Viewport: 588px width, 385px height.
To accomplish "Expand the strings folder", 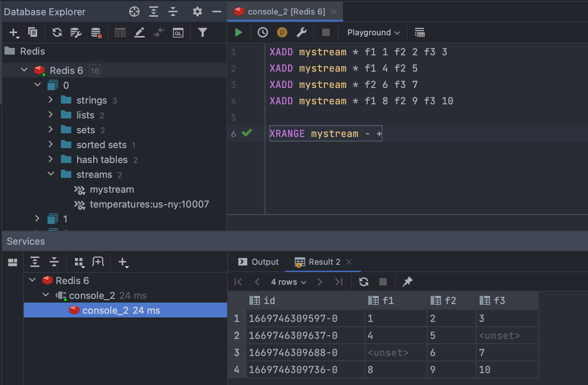I will 51,100.
